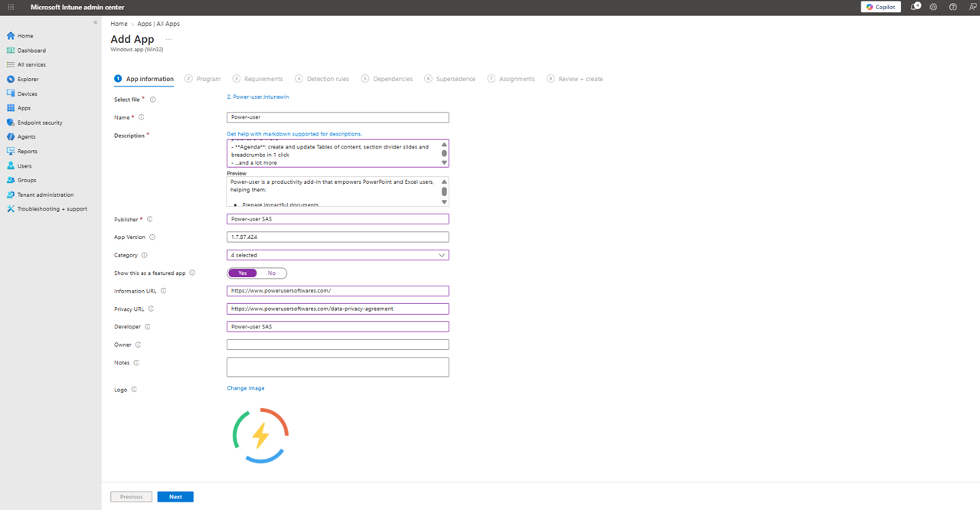
Task: Open the feedback icon in the header
Action: [x=972, y=7]
